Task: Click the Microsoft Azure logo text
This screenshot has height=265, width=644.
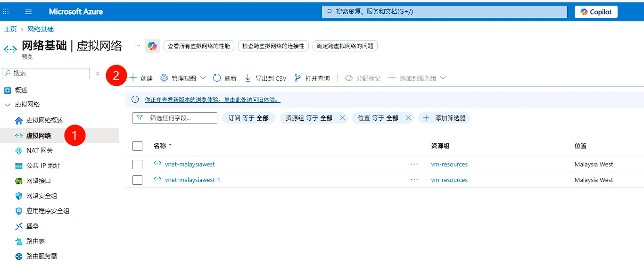Action: pyautogui.click(x=76, y=12)
